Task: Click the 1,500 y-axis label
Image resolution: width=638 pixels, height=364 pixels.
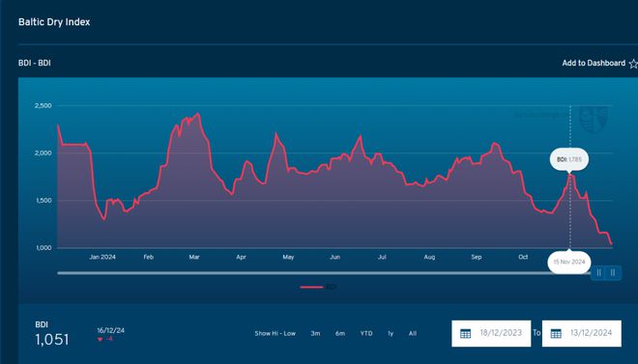Action: (43, 201)
